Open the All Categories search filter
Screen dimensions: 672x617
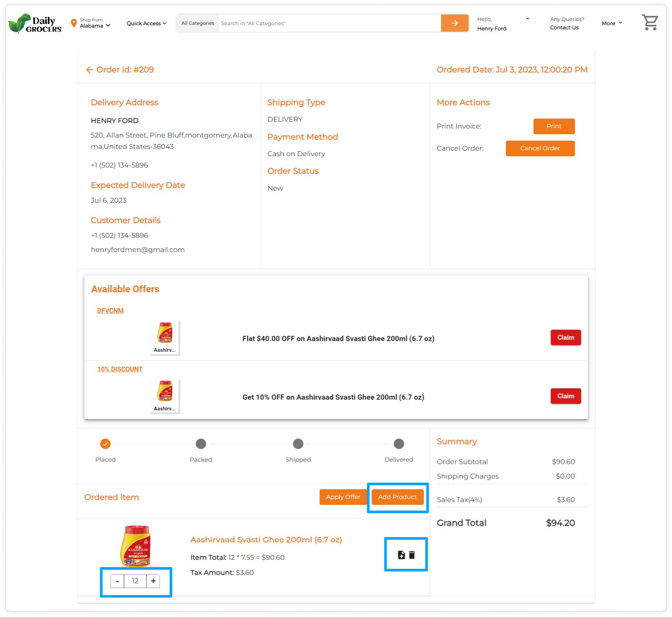tap(198, 23)
